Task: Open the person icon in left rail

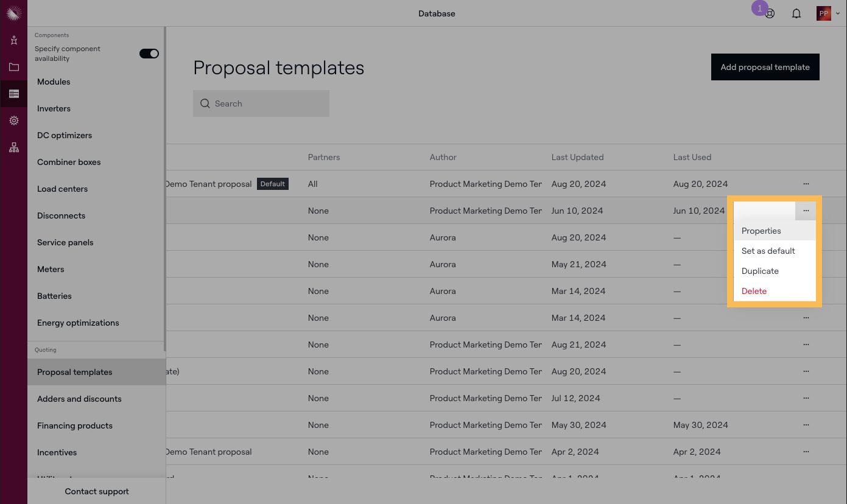Action: [x=13, y=40]
